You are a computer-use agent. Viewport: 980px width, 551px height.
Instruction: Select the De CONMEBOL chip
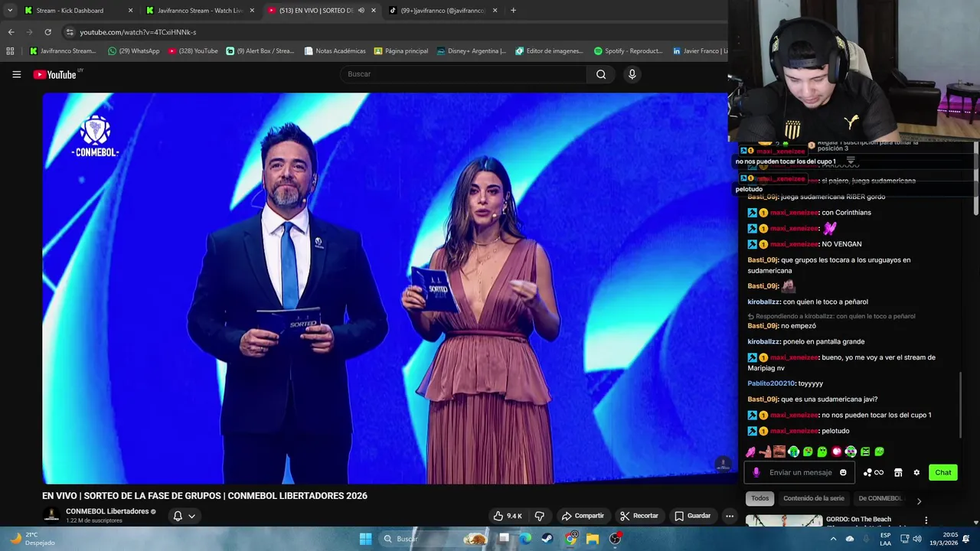(x=880, y=498)
